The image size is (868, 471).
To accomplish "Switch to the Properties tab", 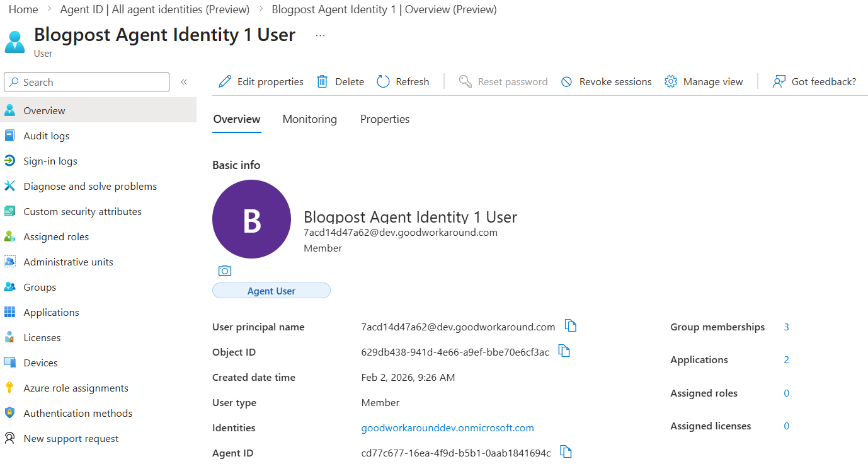I will pos(385,119).
